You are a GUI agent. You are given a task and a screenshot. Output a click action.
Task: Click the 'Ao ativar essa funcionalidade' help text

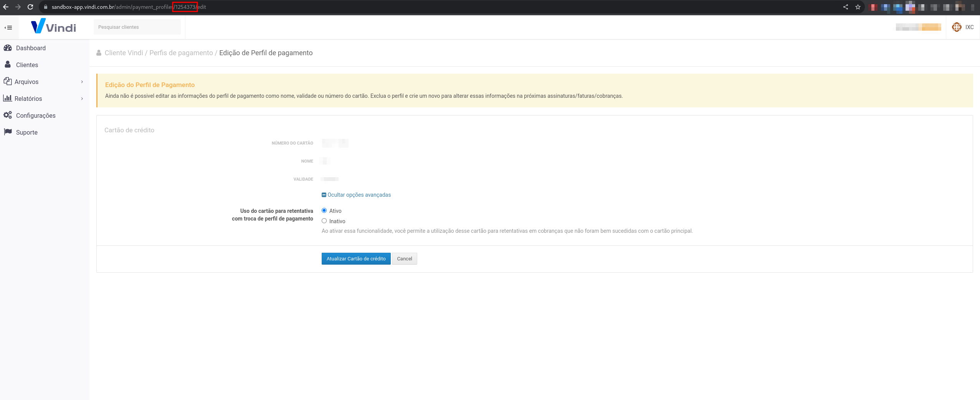pyautogui.click(x=507, y=231)
